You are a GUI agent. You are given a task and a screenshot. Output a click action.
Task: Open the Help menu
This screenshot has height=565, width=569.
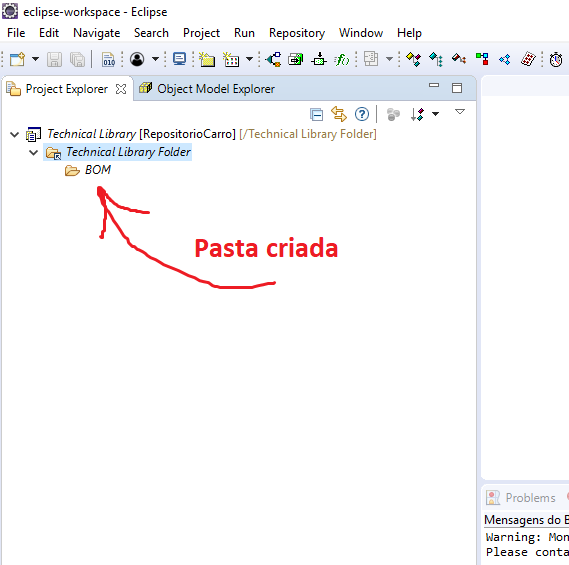point(409,33)
